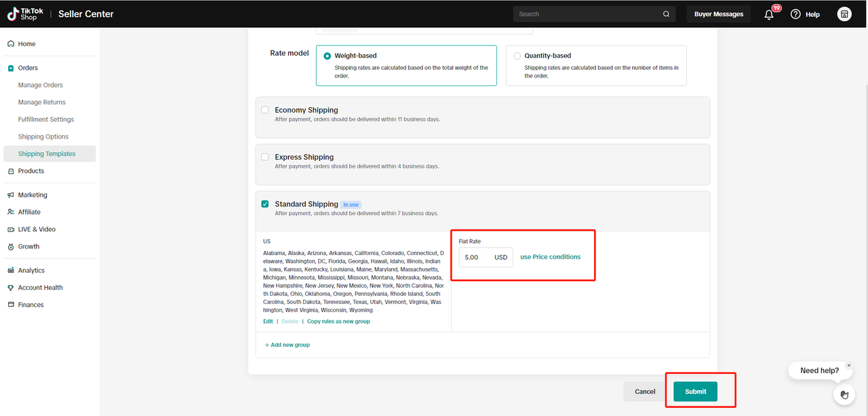
Task: Uncheck the Standard Shipping checkbox
Action: coord(265,204)
